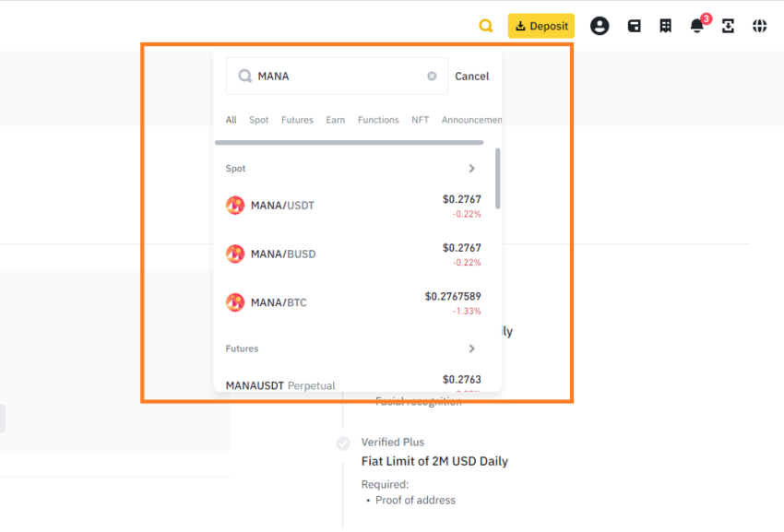Click the Required: label
Viewport: 784px width, 532px height.
point(385,484)
